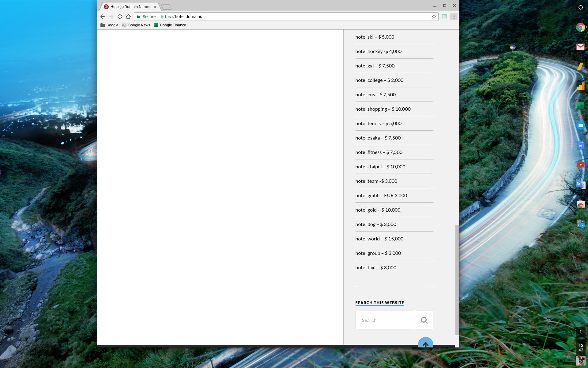
Task: Click the search magnifier icon
Action: [424, 320]
